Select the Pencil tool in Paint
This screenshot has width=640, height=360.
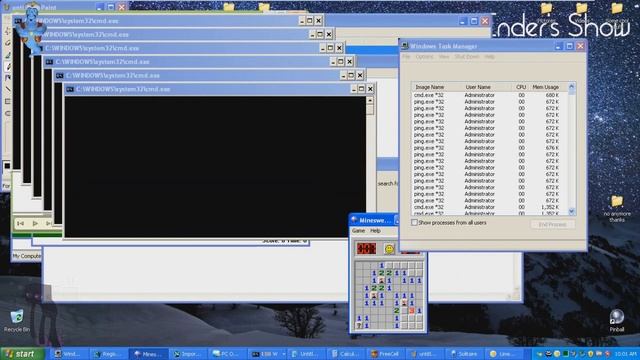(8, 66)
